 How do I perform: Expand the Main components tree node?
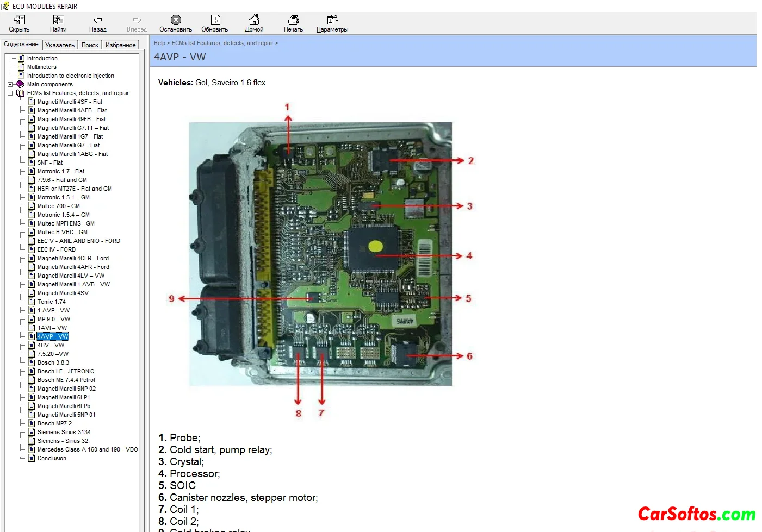(10, 84)
